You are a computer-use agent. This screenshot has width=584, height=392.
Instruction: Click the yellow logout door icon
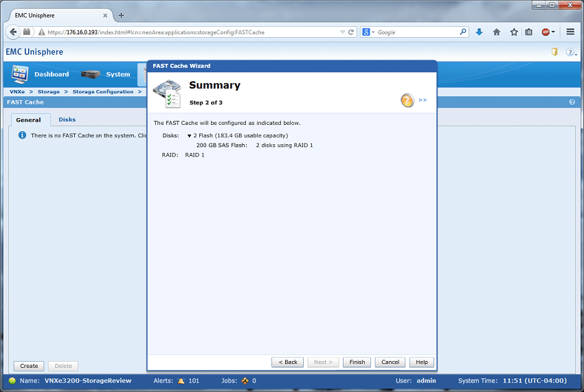click(x=554, y=51)
